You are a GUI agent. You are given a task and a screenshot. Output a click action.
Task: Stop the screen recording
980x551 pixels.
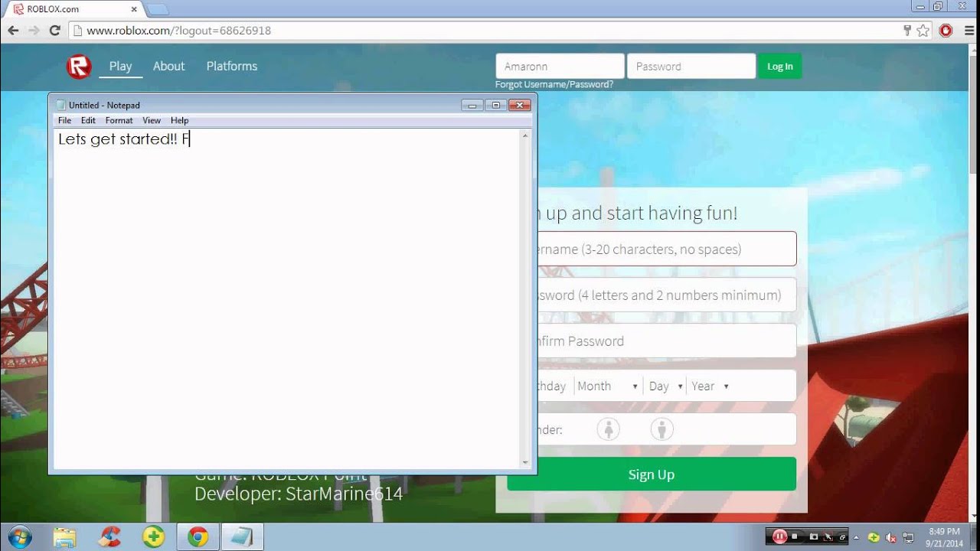coord(795,536)
